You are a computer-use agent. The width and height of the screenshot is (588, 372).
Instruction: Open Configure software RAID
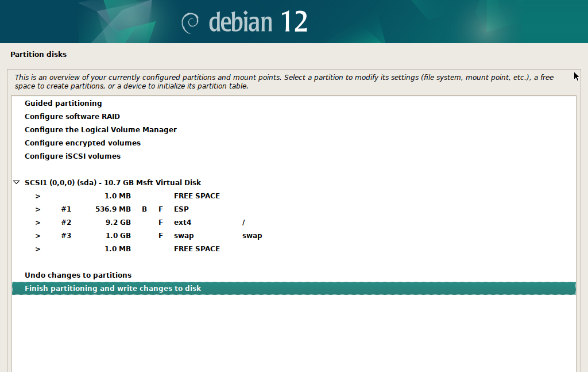tap(293, 116)
